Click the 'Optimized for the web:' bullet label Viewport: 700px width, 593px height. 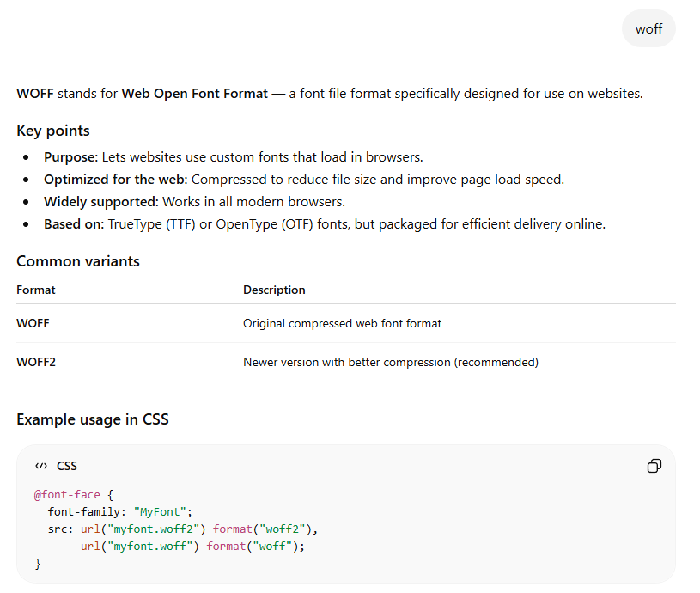point(116,180)
